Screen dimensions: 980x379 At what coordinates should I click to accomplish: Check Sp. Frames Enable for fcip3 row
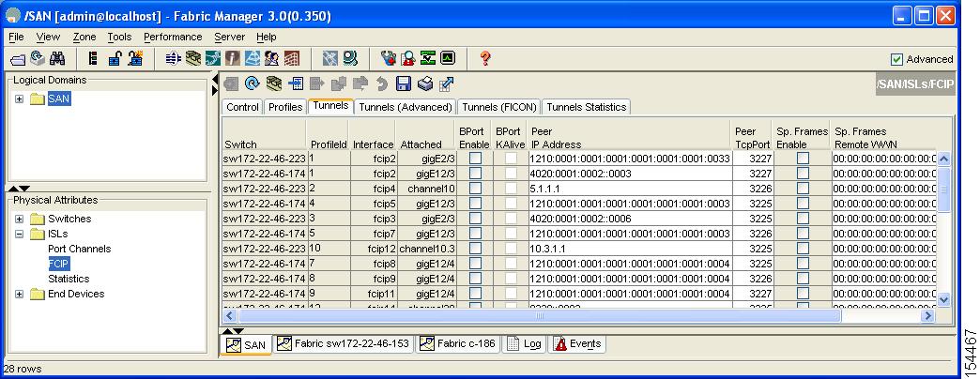[x=803, y=219]
